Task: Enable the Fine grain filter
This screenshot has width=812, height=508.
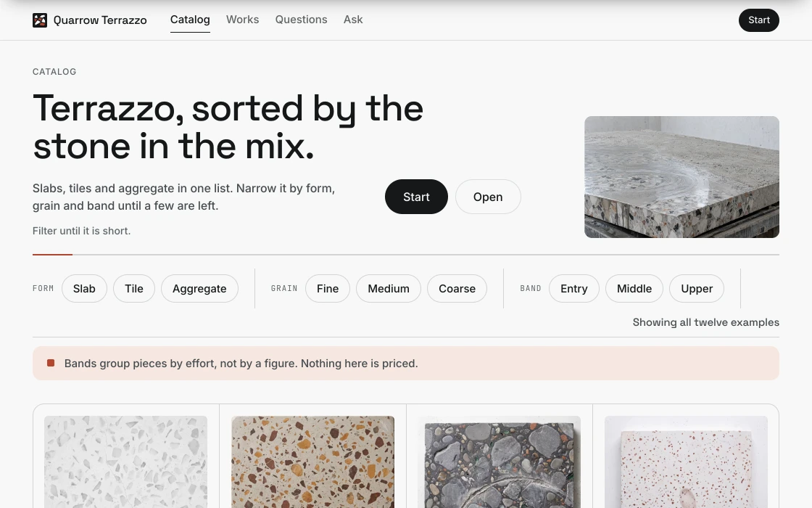Action: point(328,289)
